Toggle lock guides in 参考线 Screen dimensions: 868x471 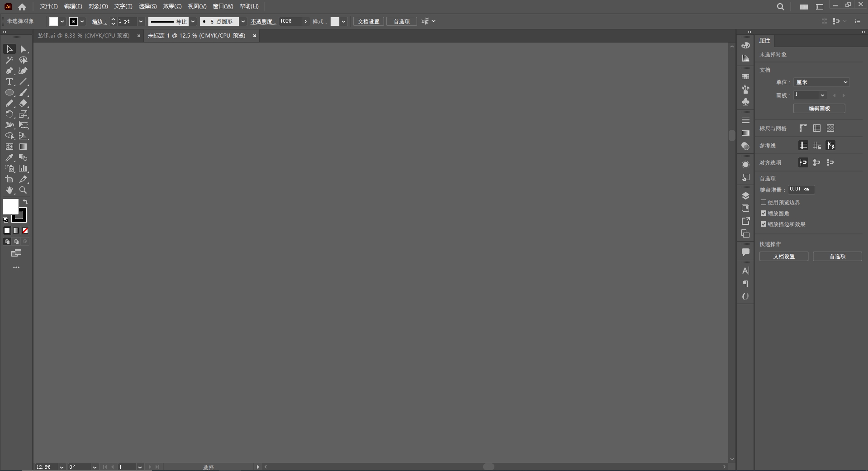tap(817, 145)
